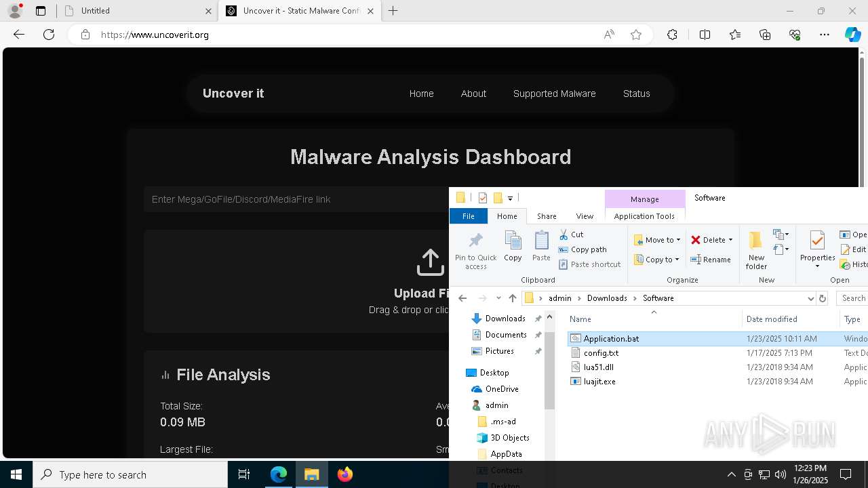Create a New folder from ribbon
The height and width of the screenshot is (488, 868).
click(x=756, y=250)
